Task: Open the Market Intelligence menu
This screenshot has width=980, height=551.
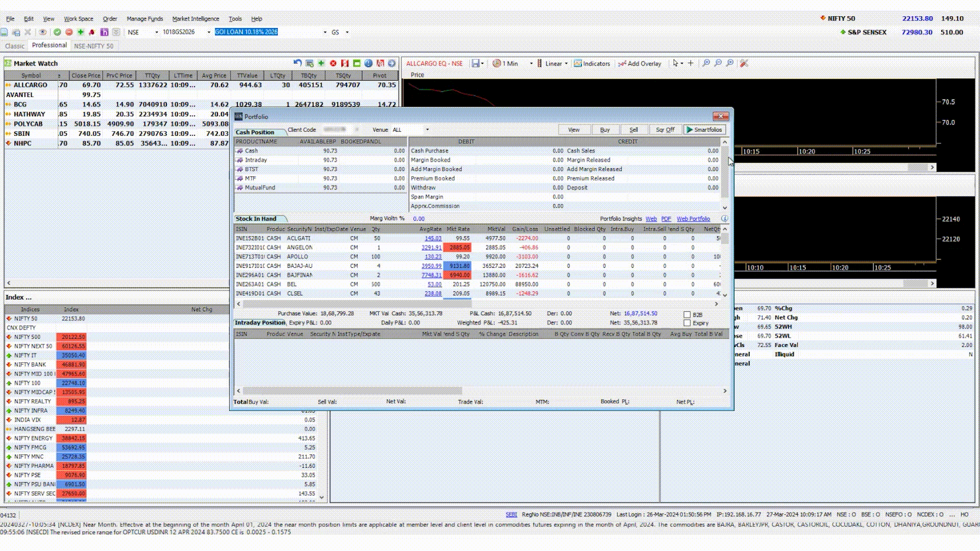Action: (195, 19)
